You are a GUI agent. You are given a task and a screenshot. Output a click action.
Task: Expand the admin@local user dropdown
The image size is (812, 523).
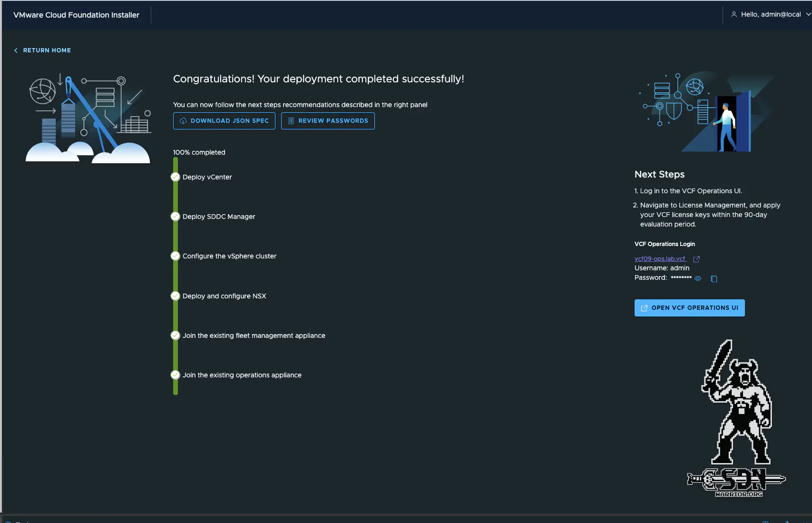click(808, 15)
